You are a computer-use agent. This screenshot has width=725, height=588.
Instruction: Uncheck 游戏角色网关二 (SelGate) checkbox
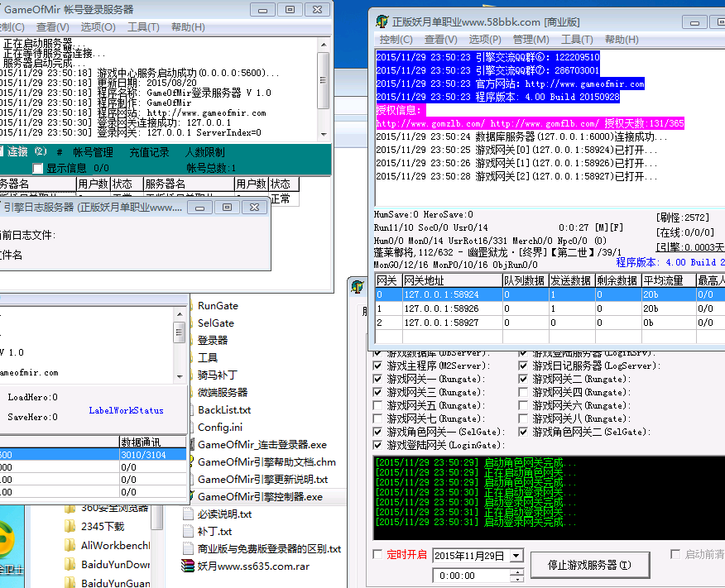click(523, 432)
